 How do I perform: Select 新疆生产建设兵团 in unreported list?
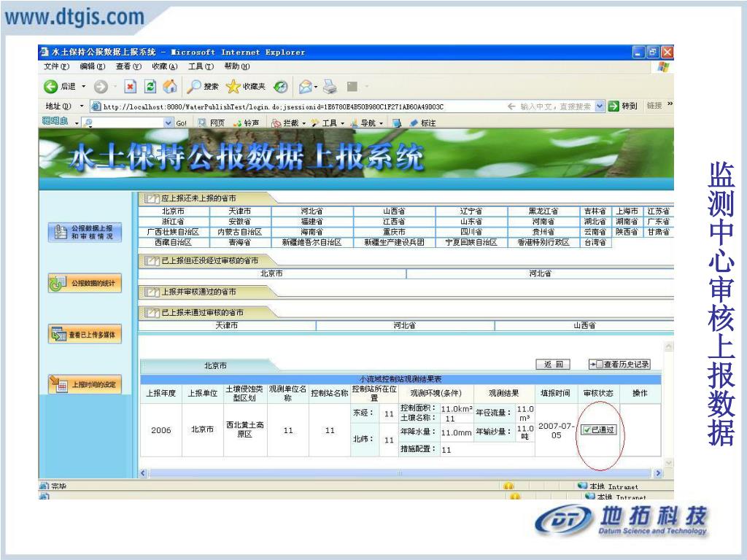coord(394,242)
